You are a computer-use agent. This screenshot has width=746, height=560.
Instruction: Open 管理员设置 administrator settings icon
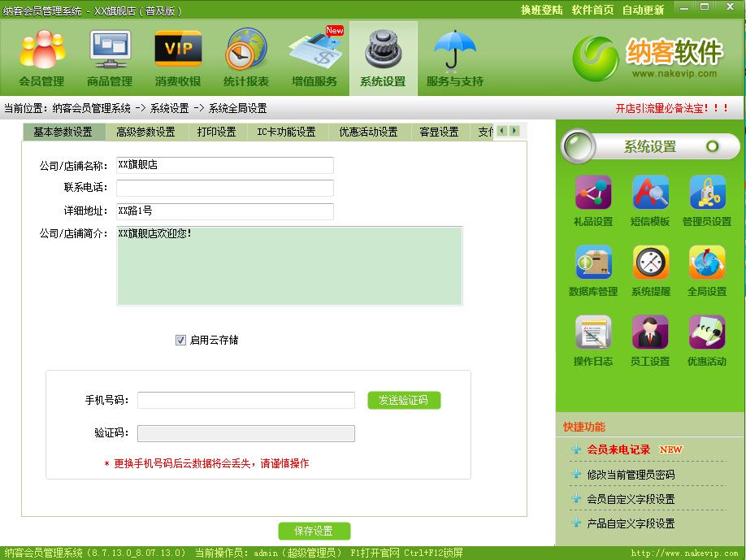(706, 193)
